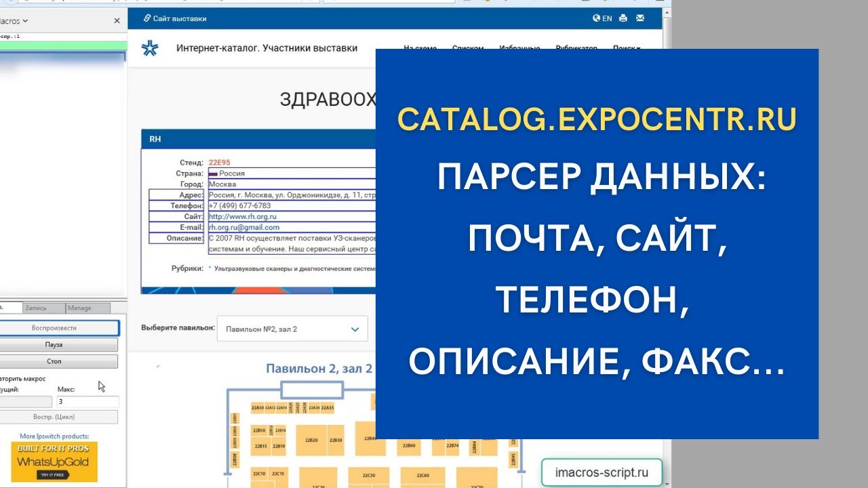
Task: Switch to the Запись tab
Action: click(43, 308)
